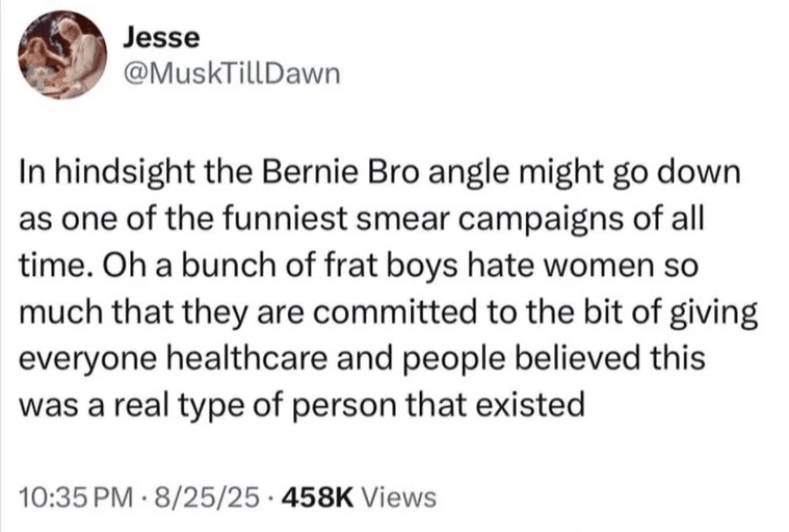Click the word "existed" ending the tweet

click(539, 403)
